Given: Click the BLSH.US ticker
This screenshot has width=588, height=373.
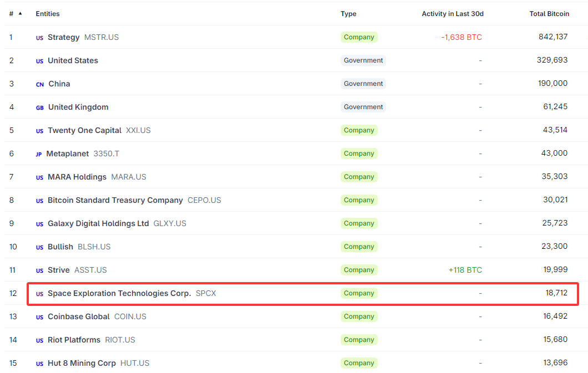Looking at the screenshot, I should (94, 247).
